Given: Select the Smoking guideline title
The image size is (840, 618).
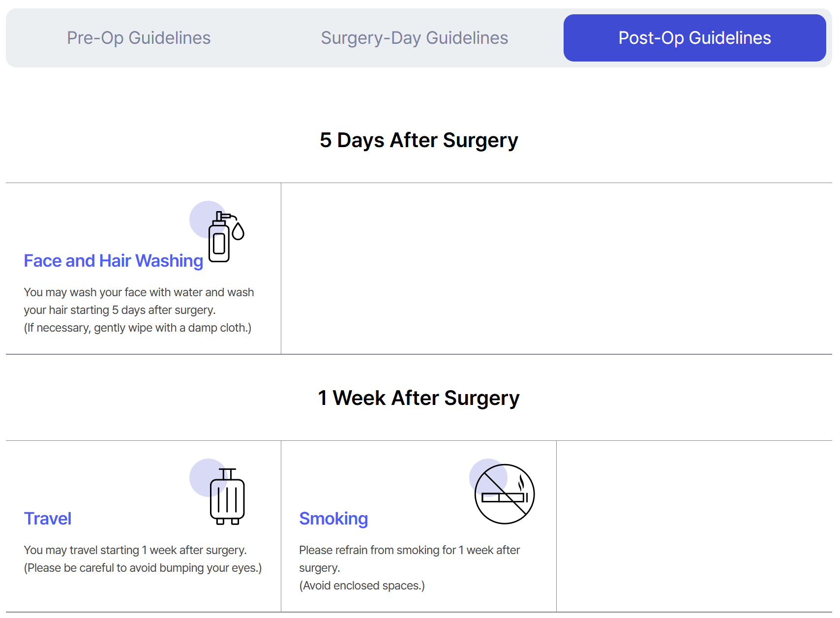Looking at the screenshot, I should point(333,519).
